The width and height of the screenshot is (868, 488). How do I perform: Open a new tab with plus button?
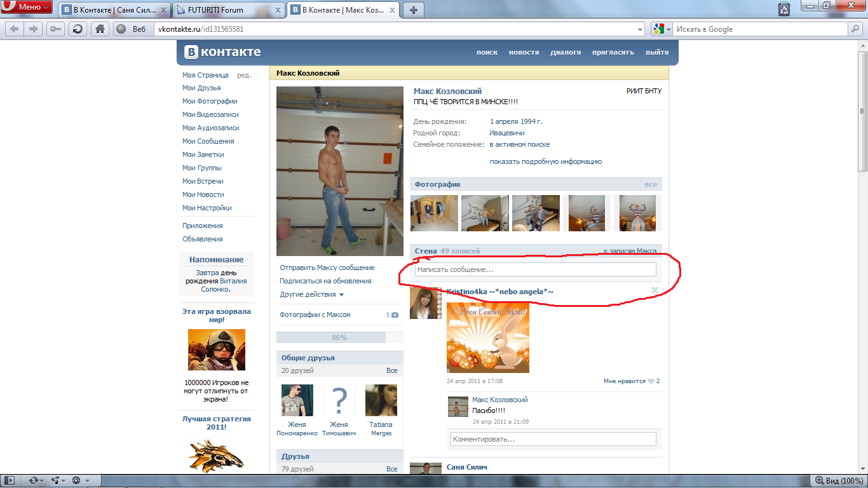(413, 10)
